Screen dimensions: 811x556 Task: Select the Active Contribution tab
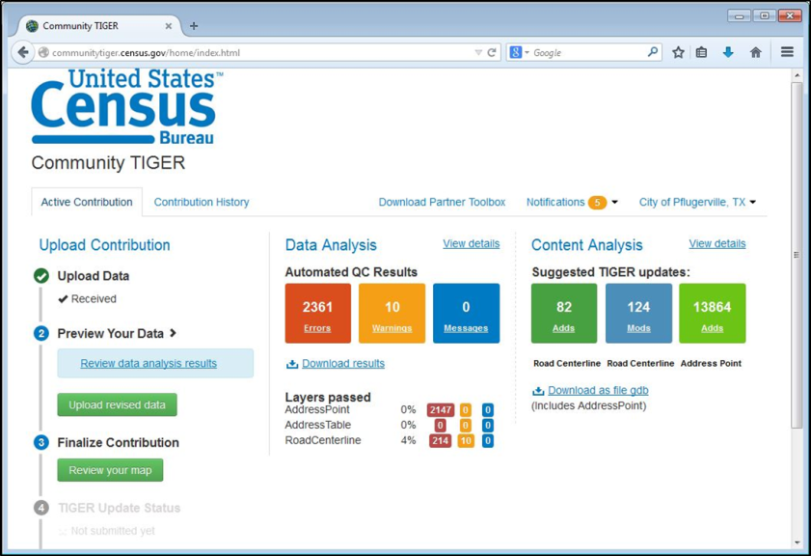(x=87, y=202)
